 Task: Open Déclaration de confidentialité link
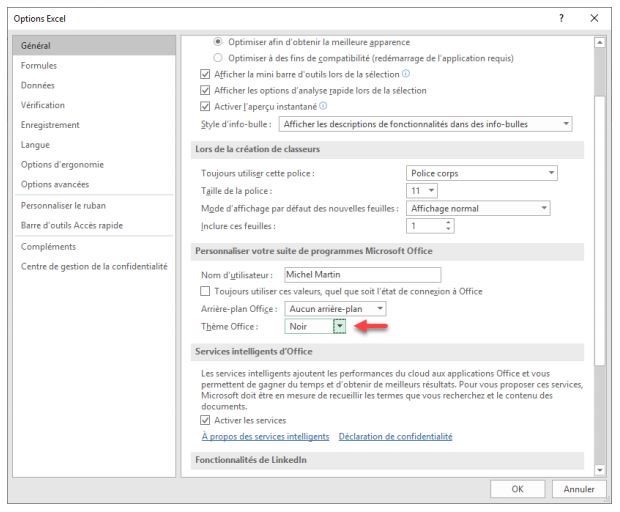pos(395,437)
